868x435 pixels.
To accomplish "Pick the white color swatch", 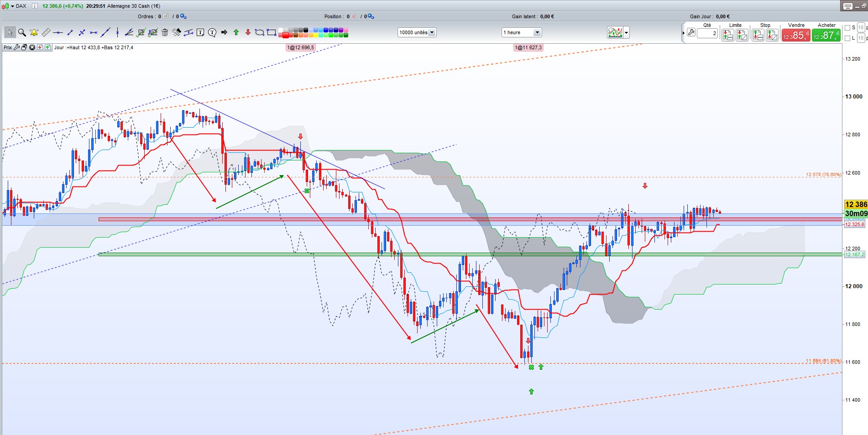I will pyautogui.click(x=280, y=30).
